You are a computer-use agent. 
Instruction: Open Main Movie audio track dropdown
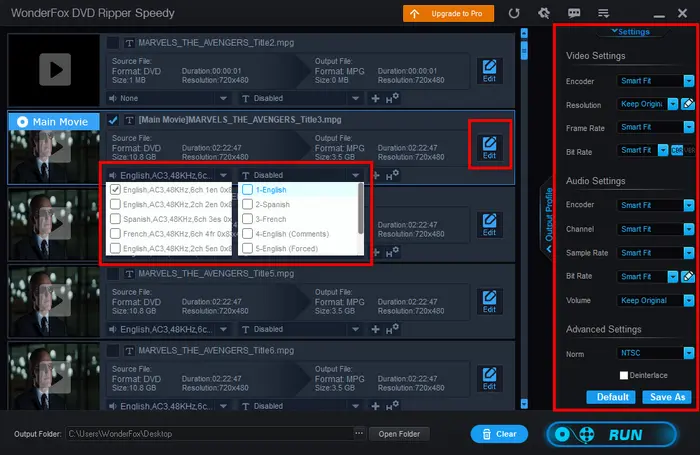[169, 175]
